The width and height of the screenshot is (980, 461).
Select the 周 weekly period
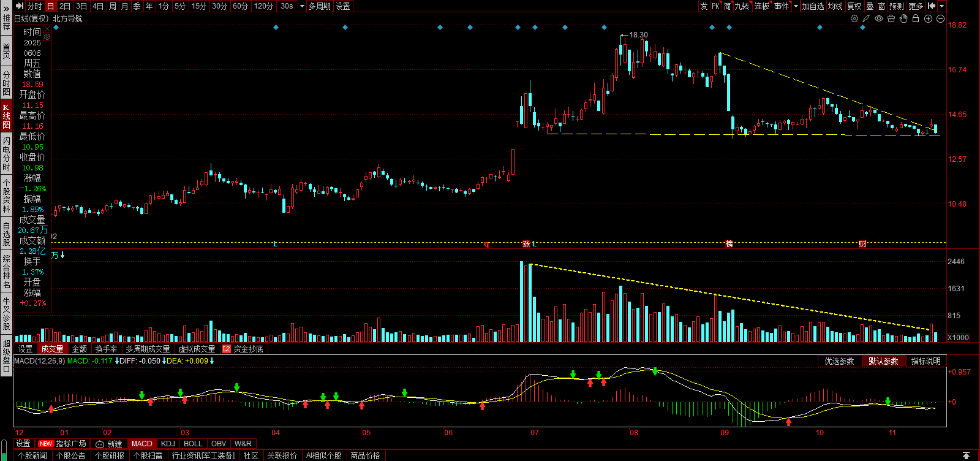[x=113, y=6]
